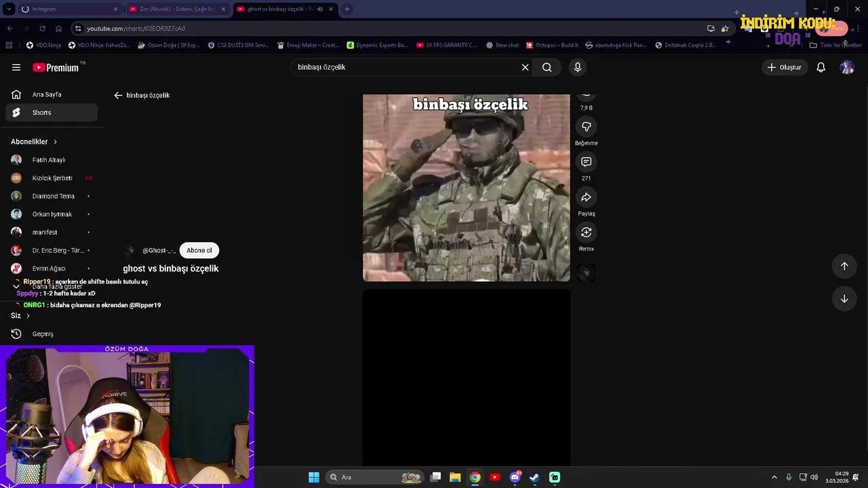Expand the Abonelikler section chevron
The width and height of the screenshot is (868, 488).
click(x=55, y=142)
